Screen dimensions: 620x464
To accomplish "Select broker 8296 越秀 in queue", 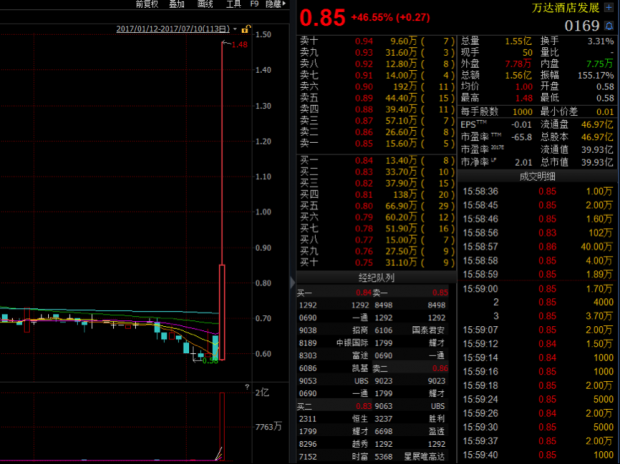I will [333, 444].
